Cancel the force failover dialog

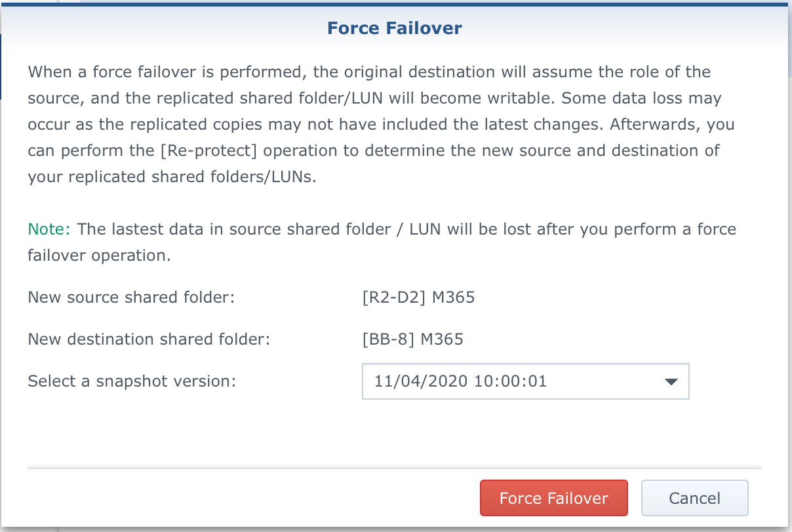tap(694, 498)
